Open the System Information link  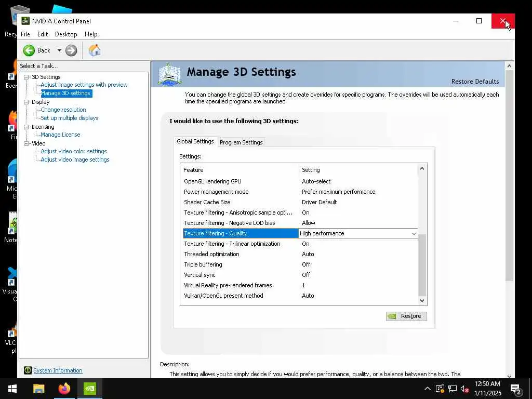click(58, 370)
